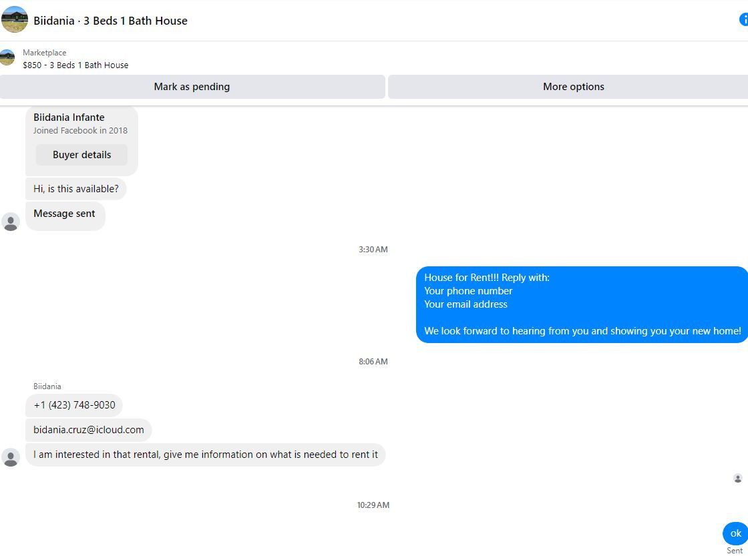The width and height of the screenshot is (748, 560).
Task: Click the Marketplace label under the header
Action: click(44, 53)
